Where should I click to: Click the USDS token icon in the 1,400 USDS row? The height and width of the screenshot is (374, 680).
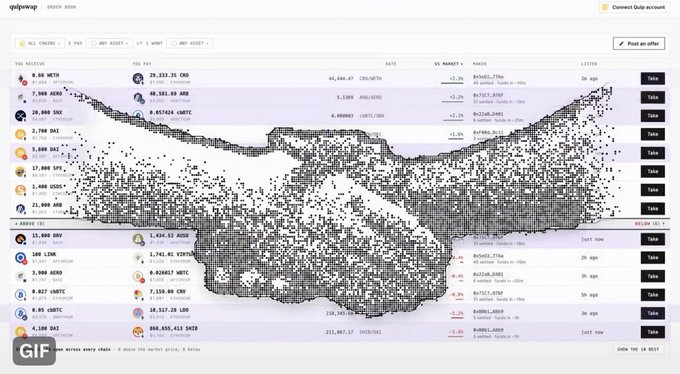click(x=20, y=190)
